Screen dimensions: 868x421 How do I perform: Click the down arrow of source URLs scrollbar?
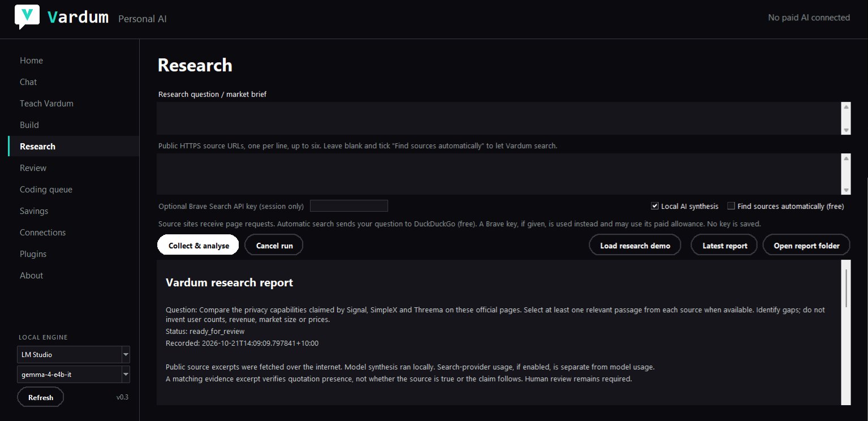tap(846, 190)
